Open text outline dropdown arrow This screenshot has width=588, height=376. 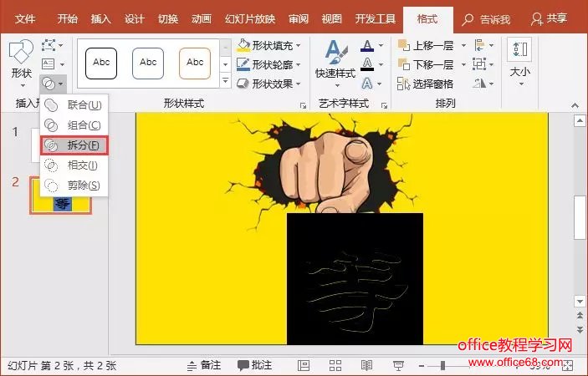(x=381, y=64)
